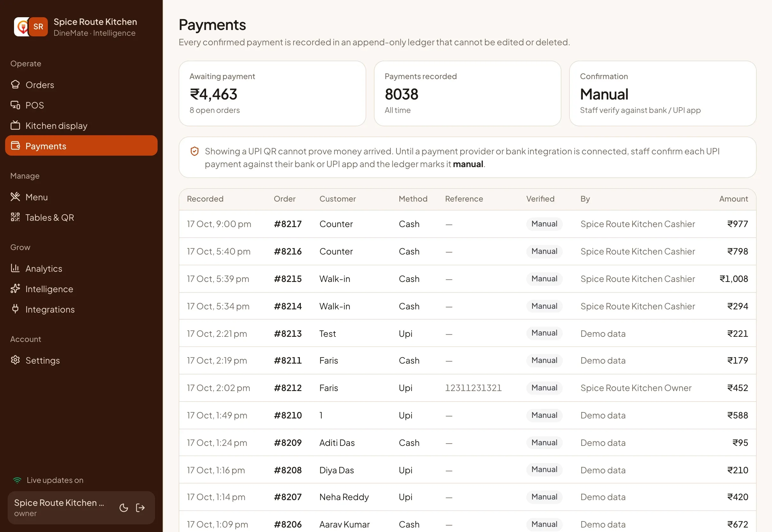Click the Method column header
The image size is (772, 532).
coord(413,199)
